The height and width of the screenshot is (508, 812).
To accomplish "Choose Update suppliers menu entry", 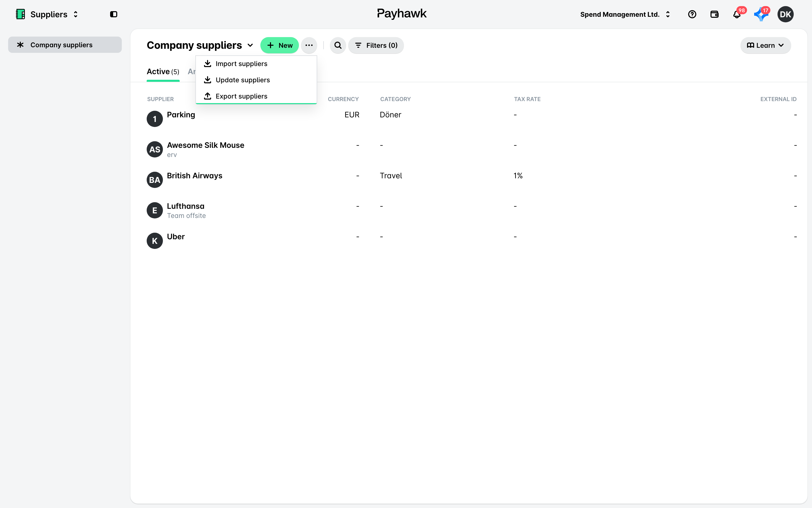I will pos(256,80).
